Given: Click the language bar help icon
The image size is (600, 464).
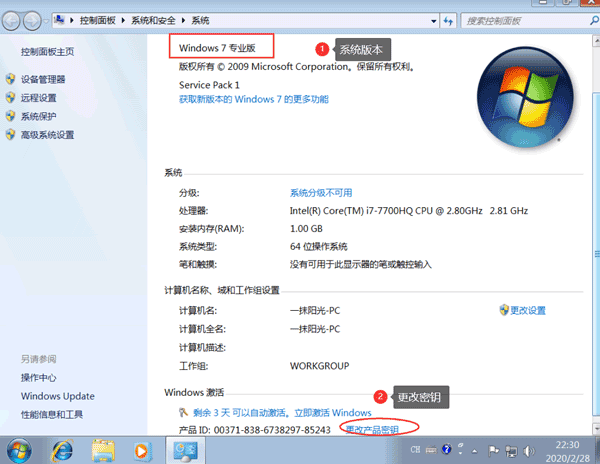Looking at the screenshot, I should (447, 449).
